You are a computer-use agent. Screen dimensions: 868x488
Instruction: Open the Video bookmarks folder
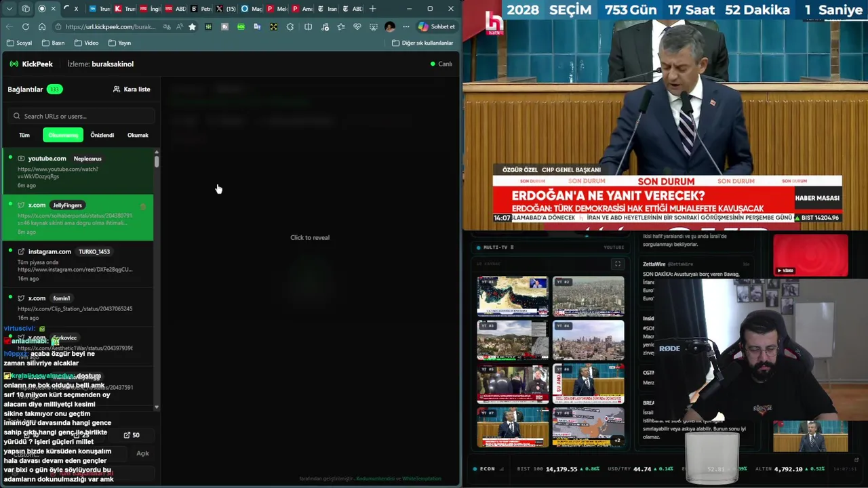pos(87,43)
